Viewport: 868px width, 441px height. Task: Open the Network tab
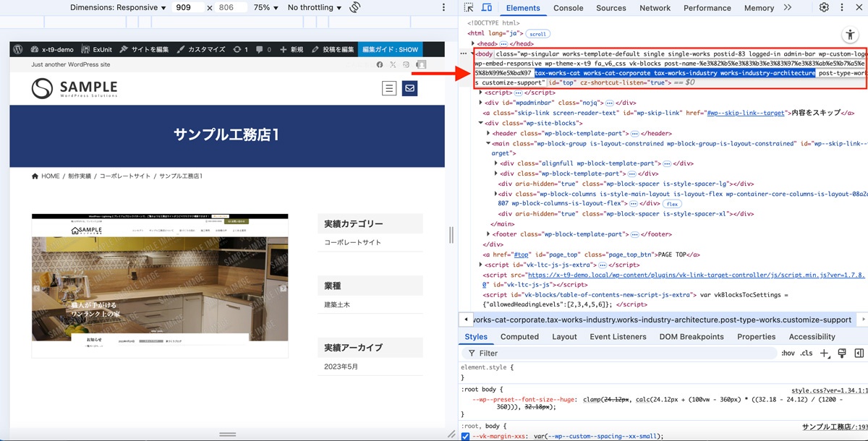point(655,8)
